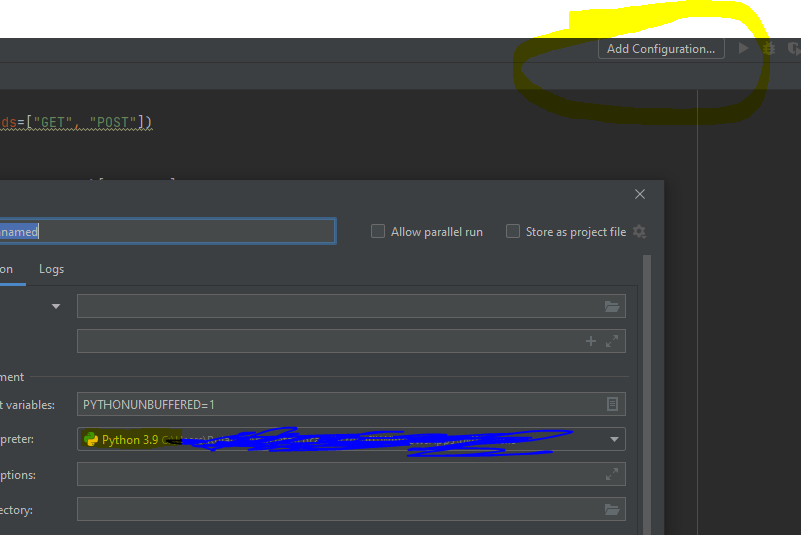Expand the Parameters field with expand icon
This screenshot has height=535, width=801.
click(612, 341)
